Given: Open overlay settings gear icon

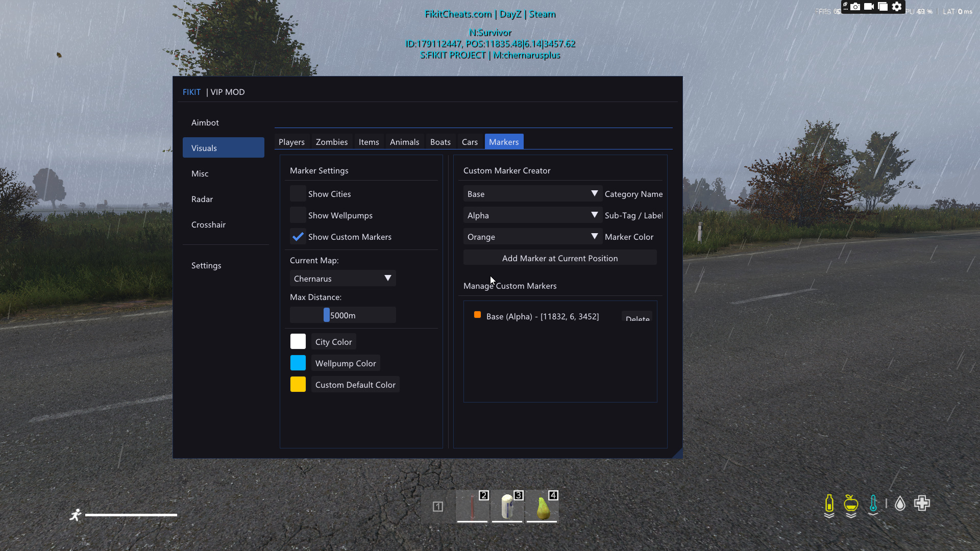Looking at the screenshot, I should pyautogui.click(x=897, y=7).
